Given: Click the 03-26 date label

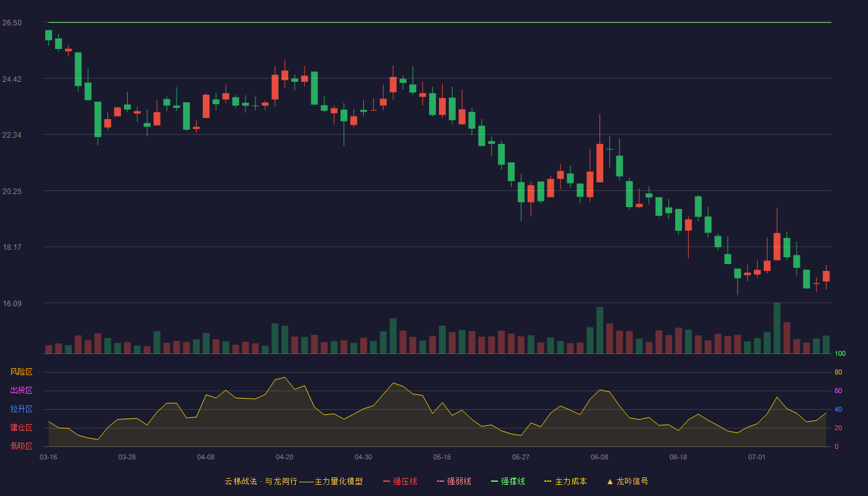Looking at the screenshot, I should [x=127, y=457].
